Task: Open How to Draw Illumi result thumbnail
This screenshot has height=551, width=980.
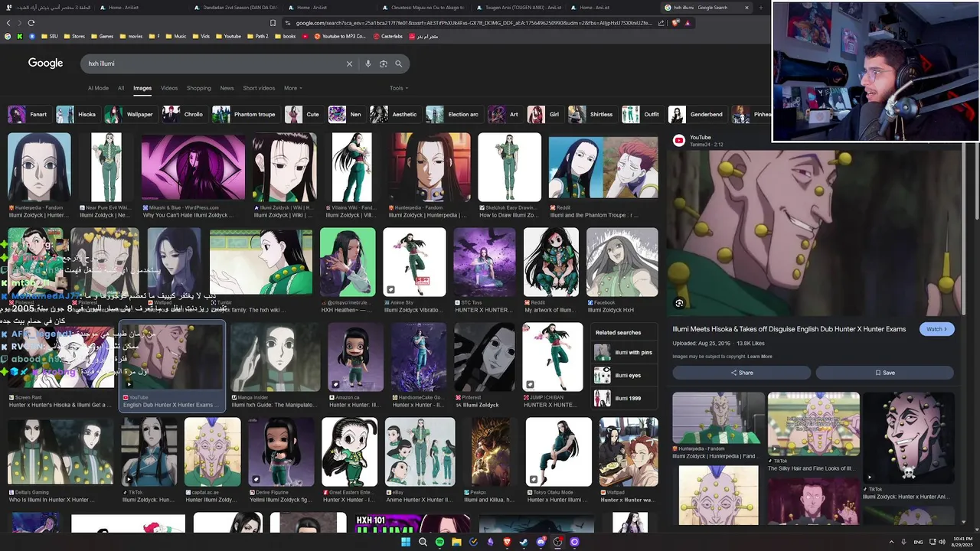Action: click(509, 167)
